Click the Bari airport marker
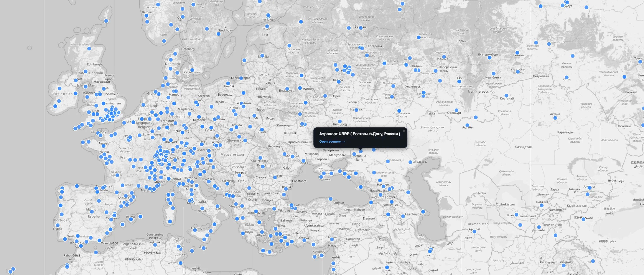Image resolution: width=644 pixels, height=275 pixels. [217, 206]
